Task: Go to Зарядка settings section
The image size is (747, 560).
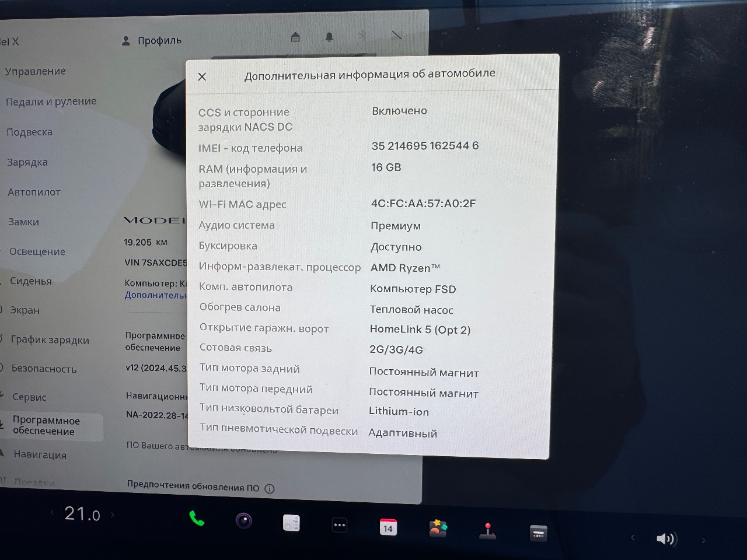Action: 27,162
